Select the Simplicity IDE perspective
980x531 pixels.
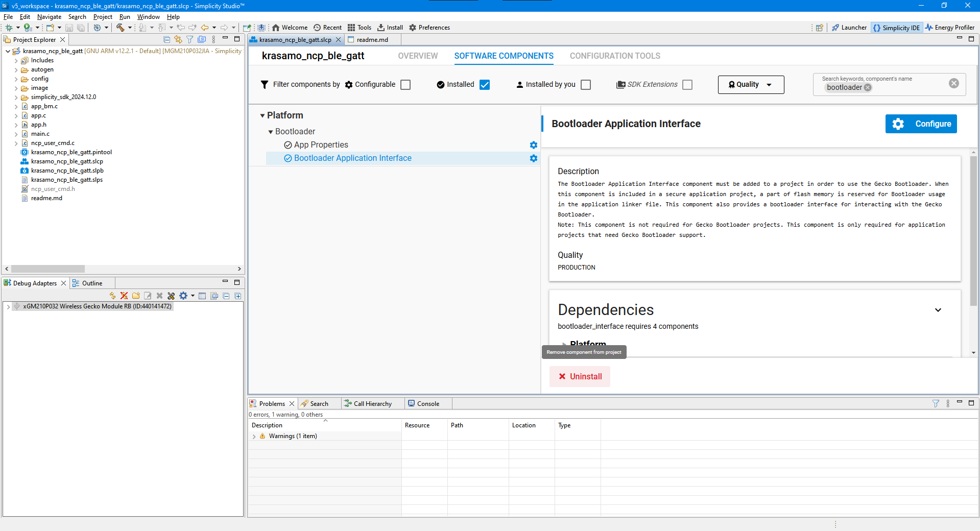(896, 28)
